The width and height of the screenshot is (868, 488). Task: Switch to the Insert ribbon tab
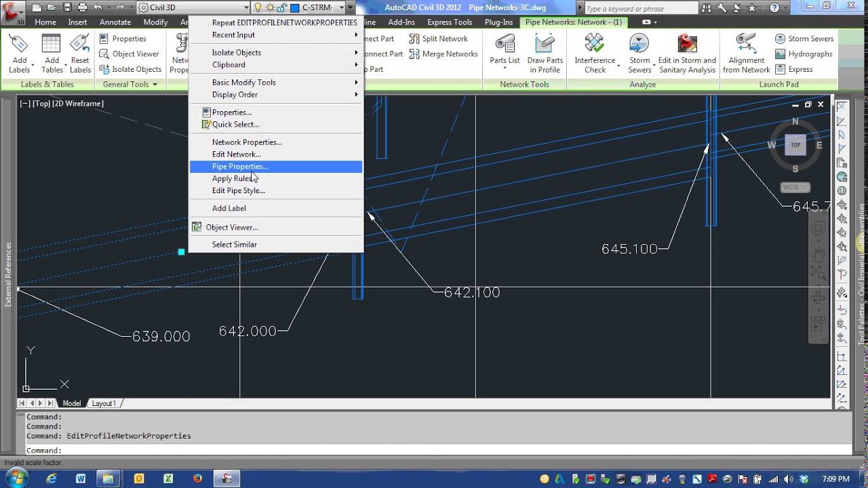77,22
